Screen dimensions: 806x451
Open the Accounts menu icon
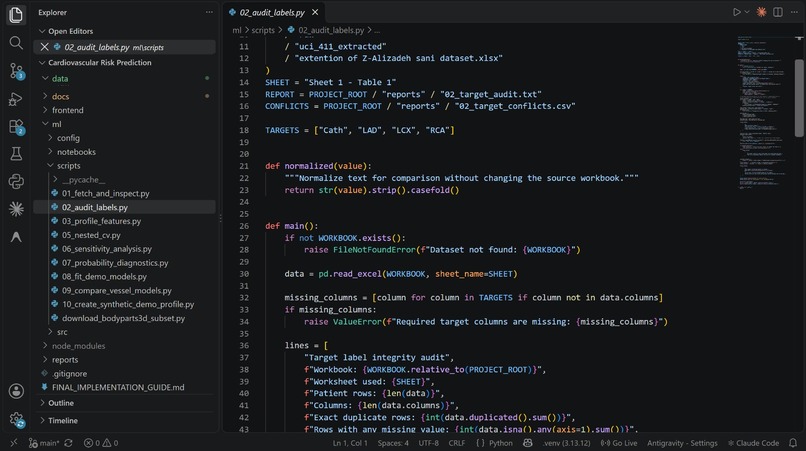click(x=16, y=391)
